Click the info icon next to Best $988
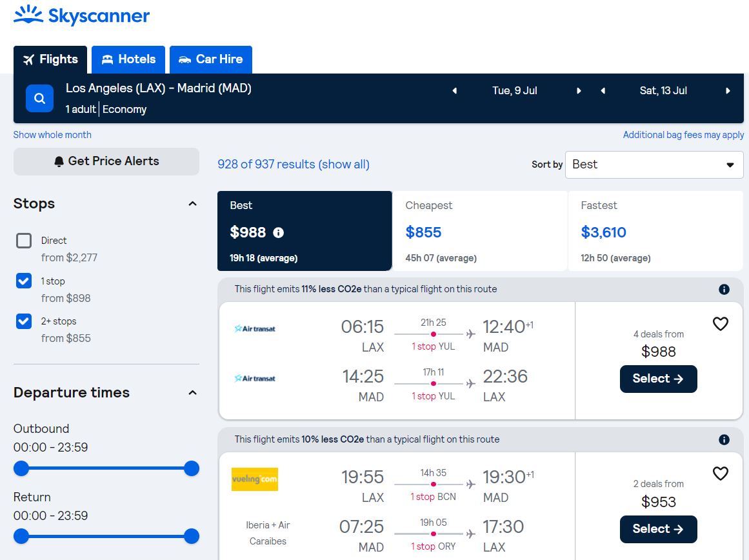The width and height of the screenshot is (749, 560). (279, 233)
